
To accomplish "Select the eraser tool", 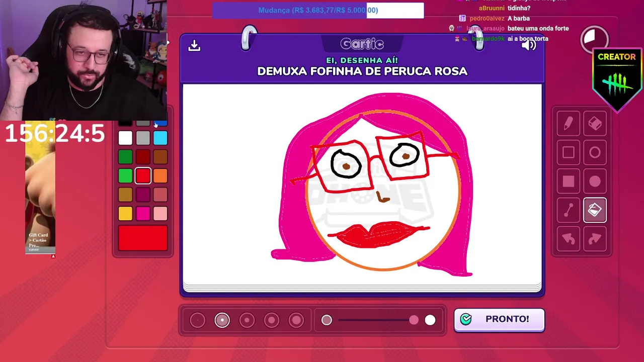I will 595,124.
